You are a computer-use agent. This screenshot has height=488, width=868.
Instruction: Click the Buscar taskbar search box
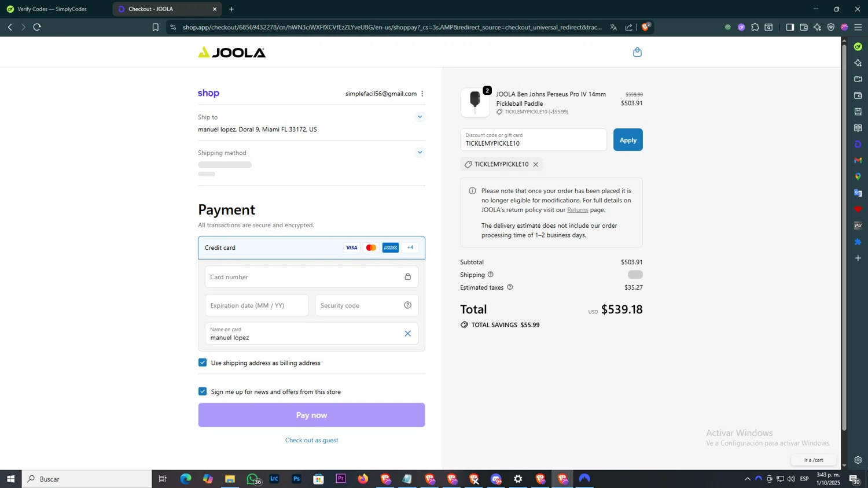pyautogui.click(x=87, y=479)
